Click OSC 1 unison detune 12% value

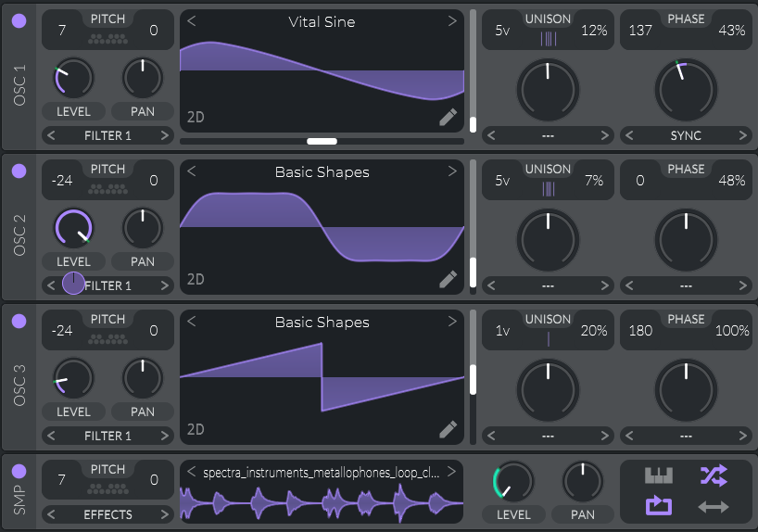[x=594, y=31]
